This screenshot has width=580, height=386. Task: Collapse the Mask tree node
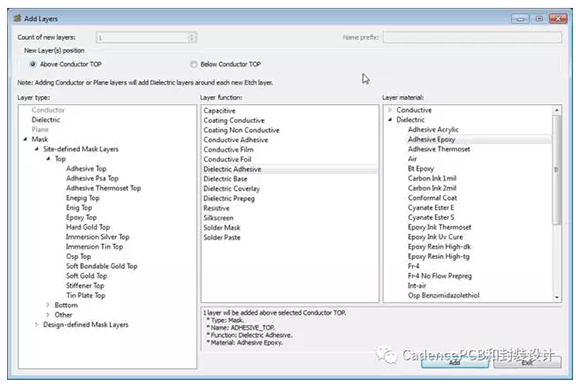25,139
